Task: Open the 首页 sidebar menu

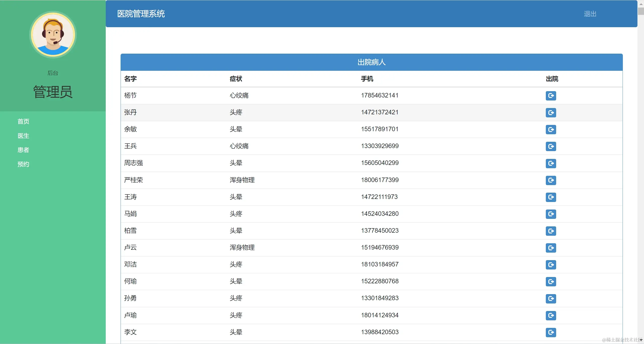Action: pos(23,122)
